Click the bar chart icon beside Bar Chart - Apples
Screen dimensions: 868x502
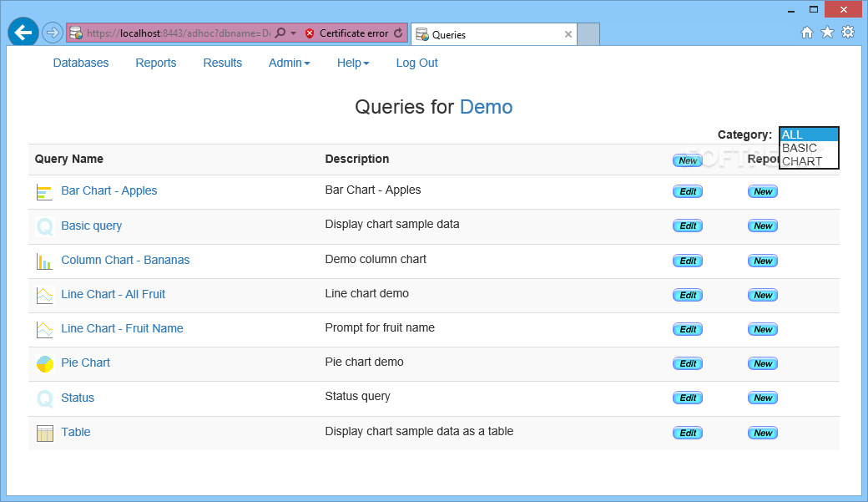(44, 192)
